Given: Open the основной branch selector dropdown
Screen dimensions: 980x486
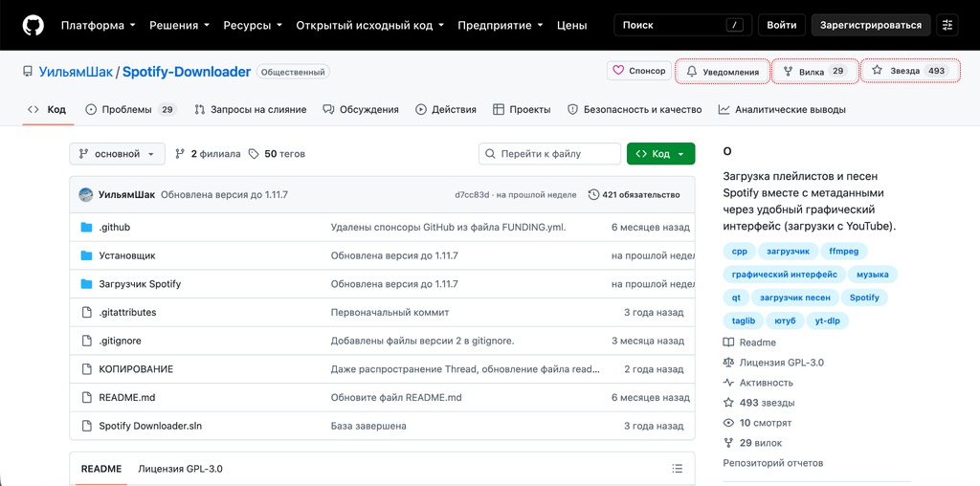Looking at the screenshot, I should click(x=118, y=154).
